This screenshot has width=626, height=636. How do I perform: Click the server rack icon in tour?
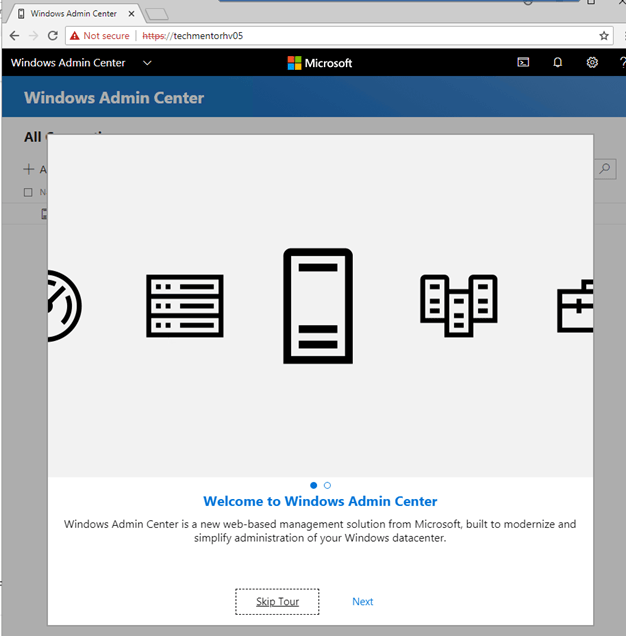coord(185,306)
